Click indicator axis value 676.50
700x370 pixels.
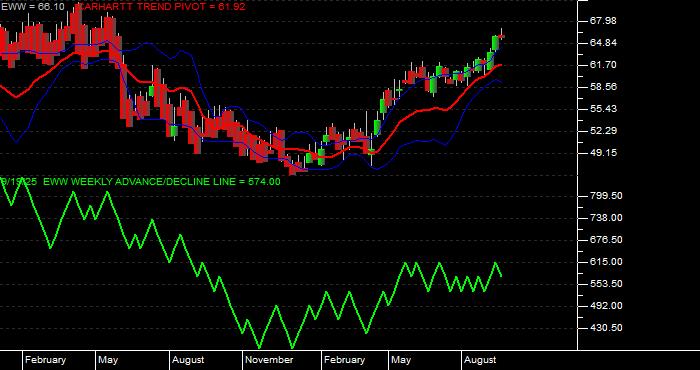[605, 240]
